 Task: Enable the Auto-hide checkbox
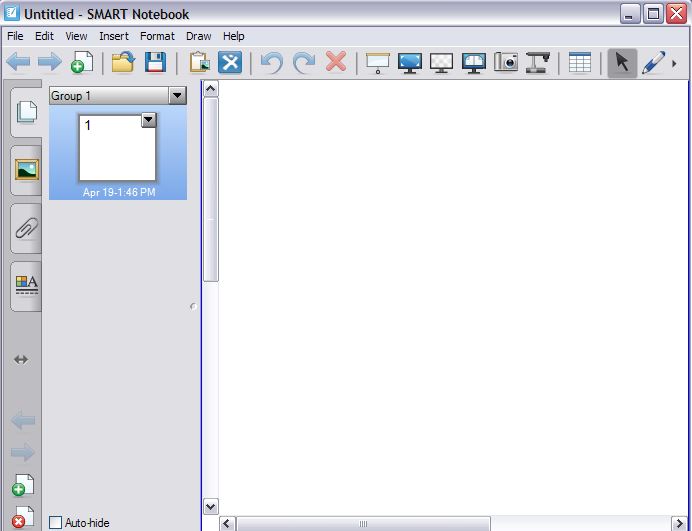56,522
